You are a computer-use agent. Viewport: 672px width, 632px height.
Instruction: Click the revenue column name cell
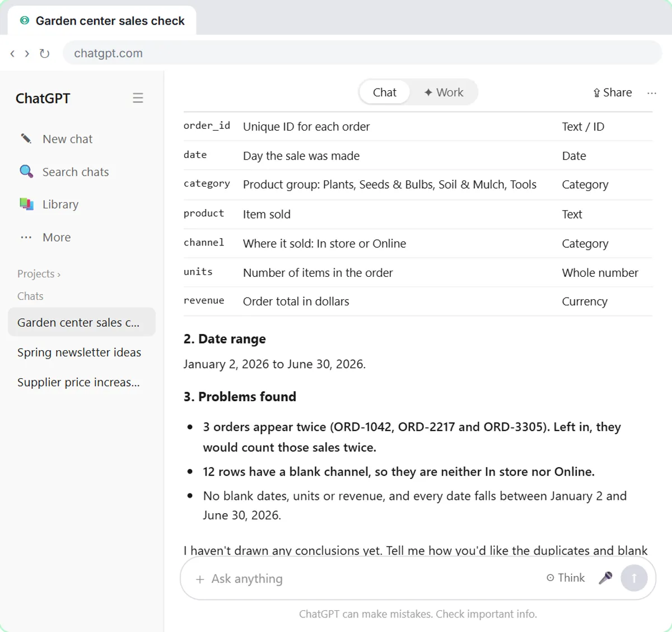[204, 301]
